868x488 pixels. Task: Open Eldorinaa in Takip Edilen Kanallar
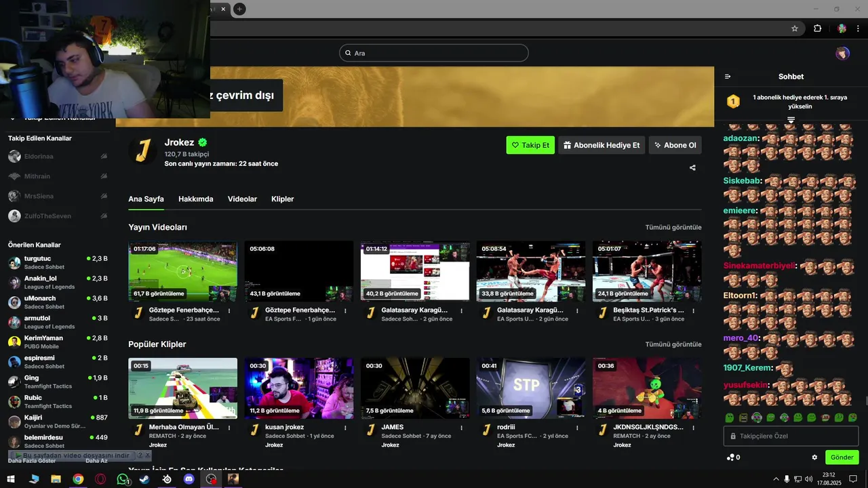[58, 157]
